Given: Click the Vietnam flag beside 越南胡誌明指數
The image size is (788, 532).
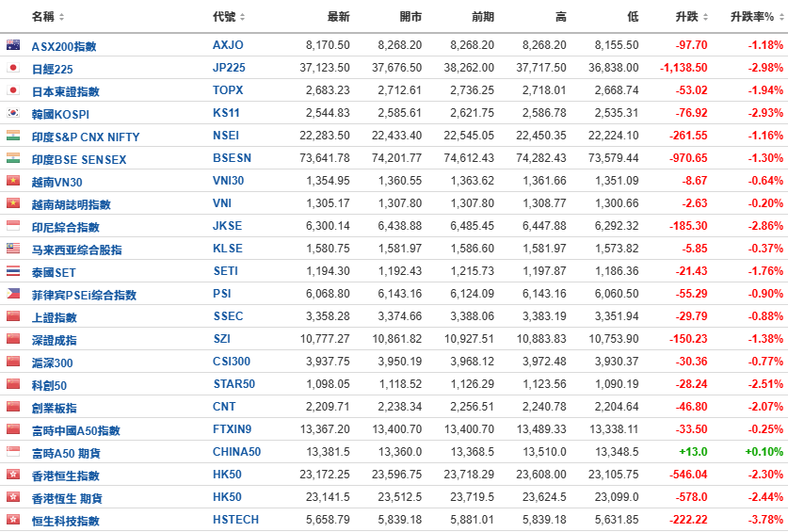Looking at the screenshot, I should [13, 203].
